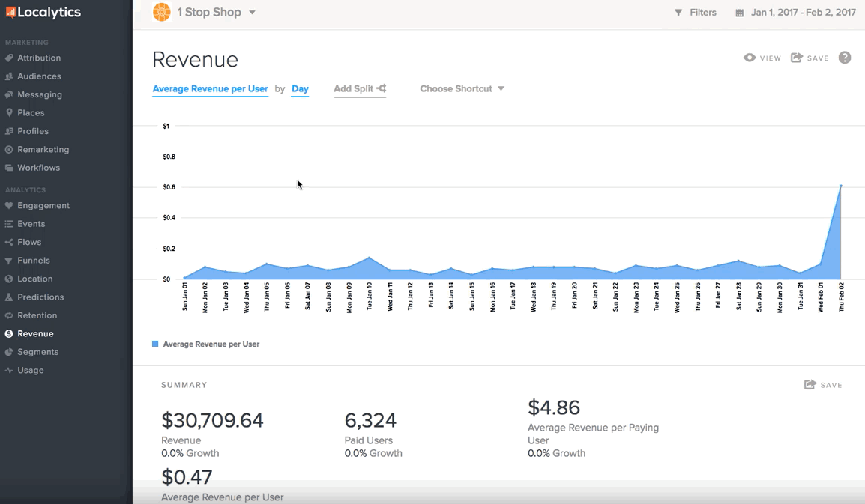Click the blue legend color swatch
The width and height of the screenshot is (865, 504).
[x=155, y=344]
